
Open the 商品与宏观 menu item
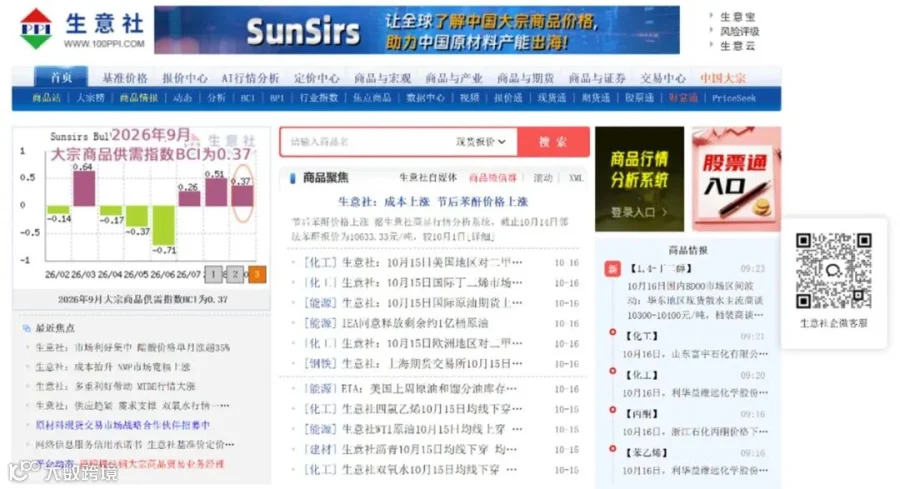[x=382, y=78]
